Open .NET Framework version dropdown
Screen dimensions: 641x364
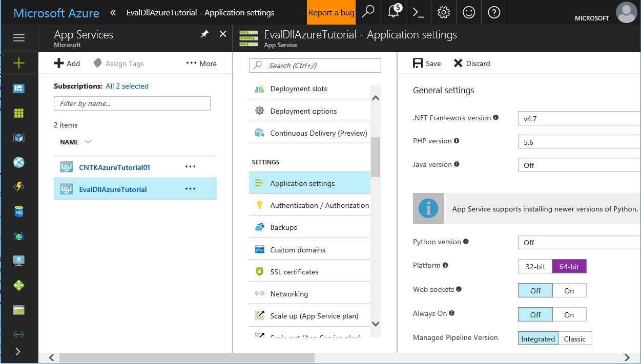(x=579, y=118)
